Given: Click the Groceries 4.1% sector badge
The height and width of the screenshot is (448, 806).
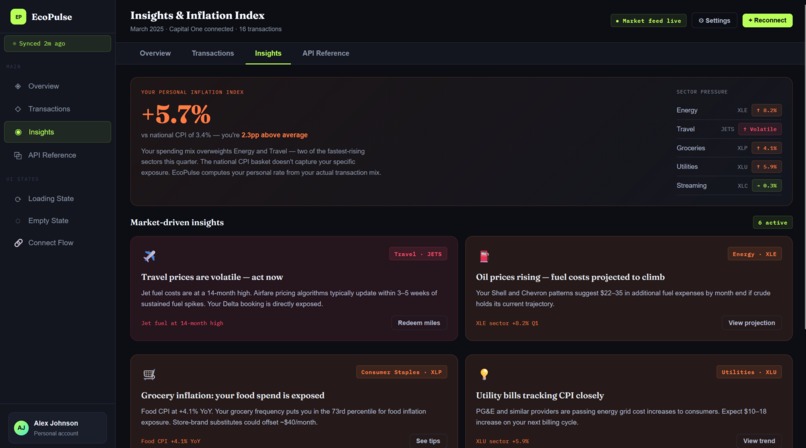Looking at the screenshot, I should tap(766, 148).
